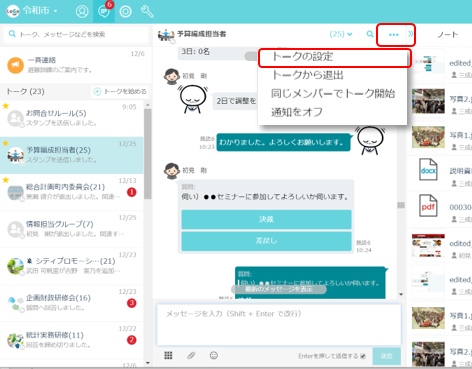Click トークを始める button

(120, 91)
